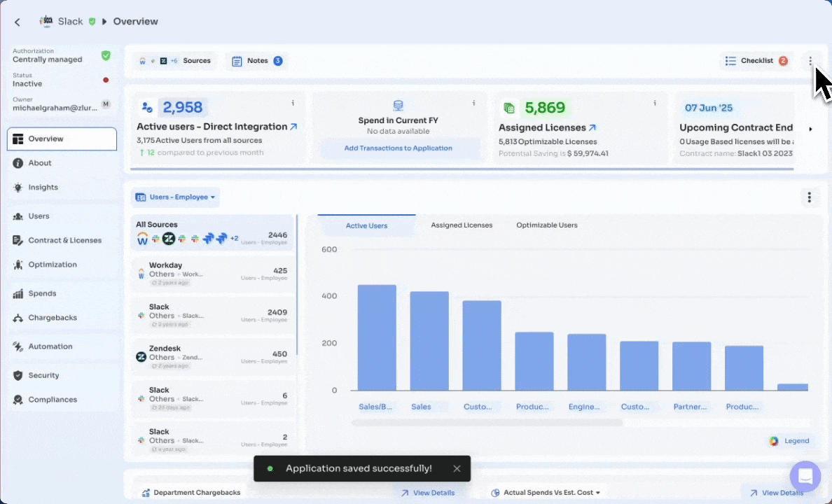Open the chart Legend button
Viewport: 832px width, 504px height.
(789, 441)
